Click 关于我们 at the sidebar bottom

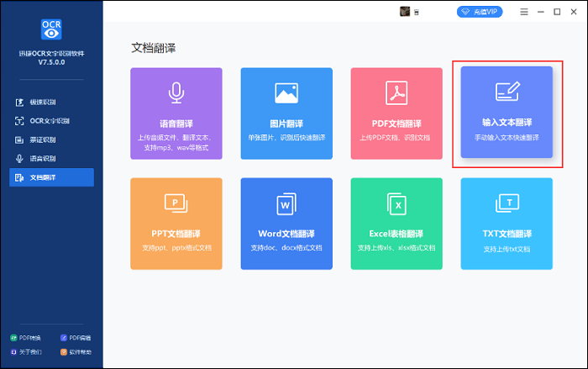click(29, 352)
